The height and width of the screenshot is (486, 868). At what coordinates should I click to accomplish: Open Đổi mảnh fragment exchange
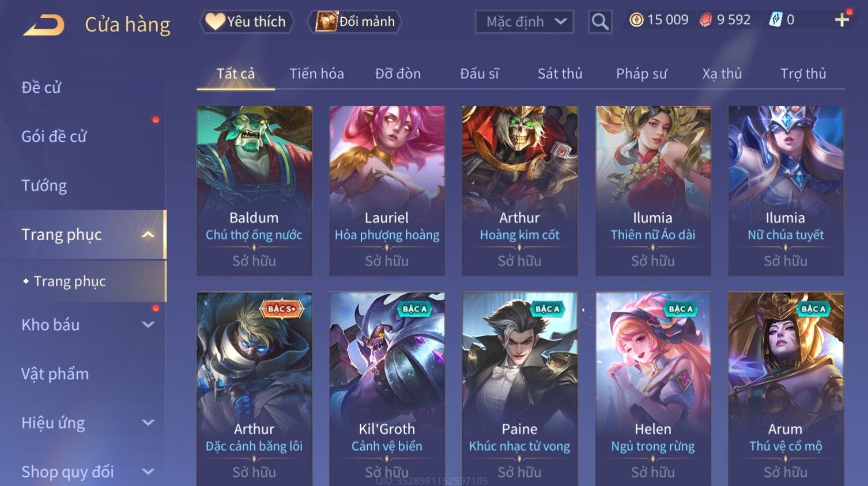coord(356,21)
